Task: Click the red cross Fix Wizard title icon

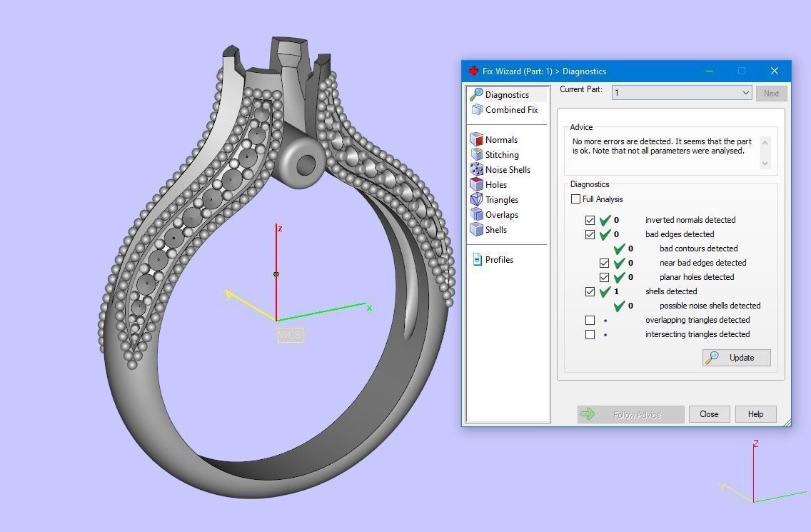Action: tap(473, 71)
